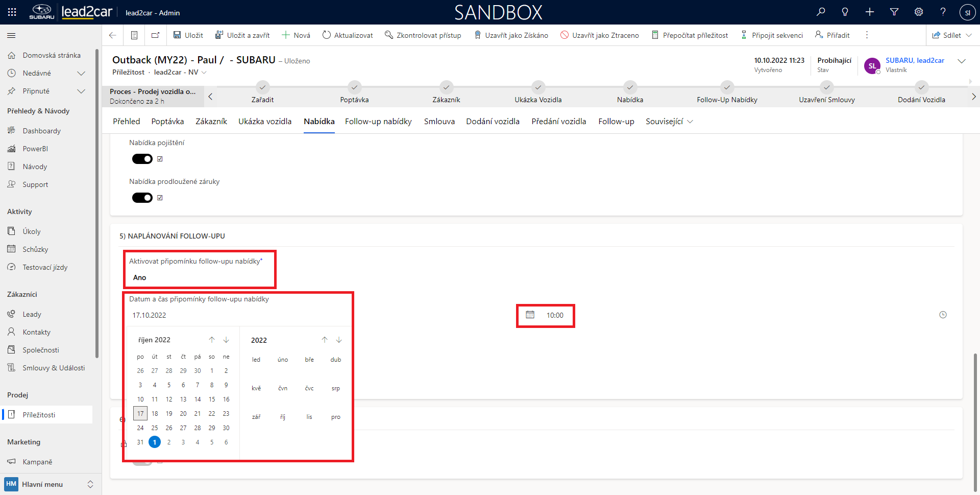Click Uzavřít jako Získáno button
Viewport: 980px width, 495px height.
coord(511,35)
